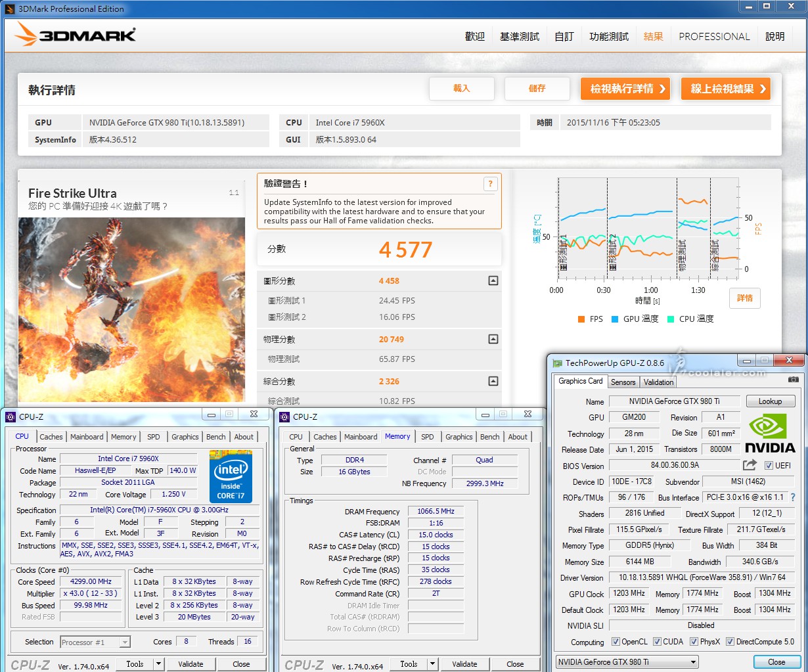Click the 儲存 save button
Screen dimensions: 808x672
(x=537, y=89)
